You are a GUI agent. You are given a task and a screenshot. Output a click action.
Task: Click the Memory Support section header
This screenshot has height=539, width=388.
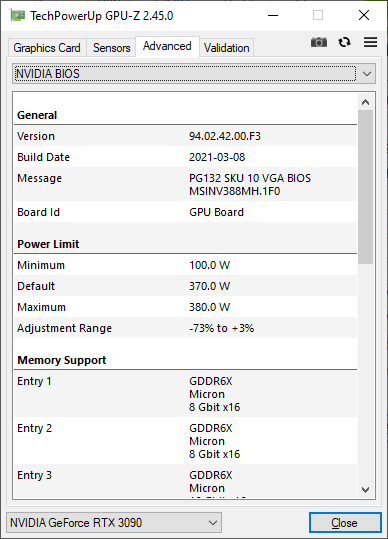click(x=62, y=360)
